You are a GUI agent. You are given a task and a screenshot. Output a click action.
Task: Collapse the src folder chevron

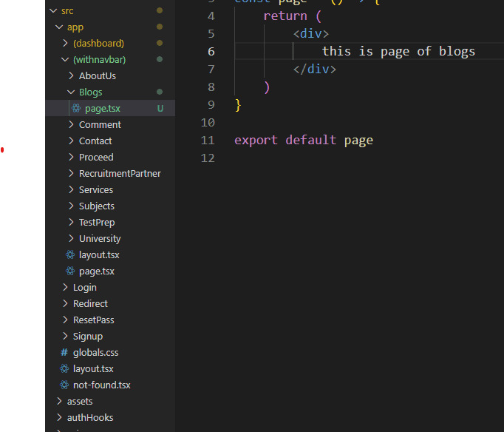53,11
